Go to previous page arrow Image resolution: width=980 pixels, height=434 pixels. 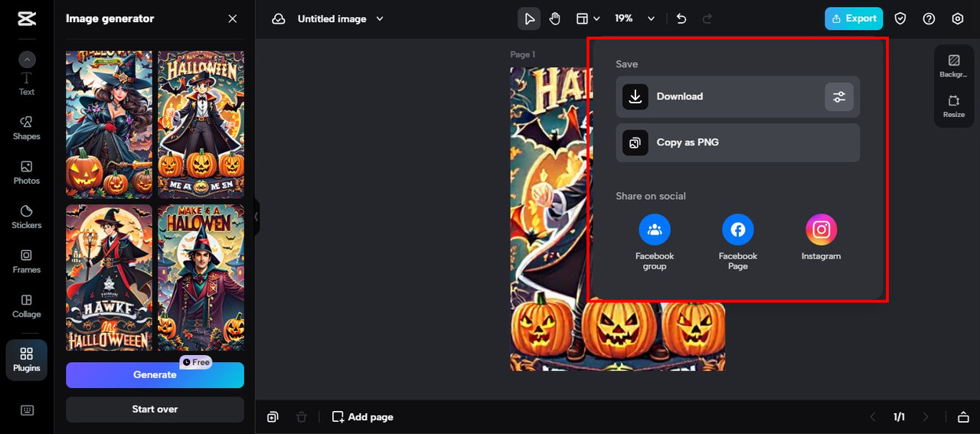coord(873,417)
